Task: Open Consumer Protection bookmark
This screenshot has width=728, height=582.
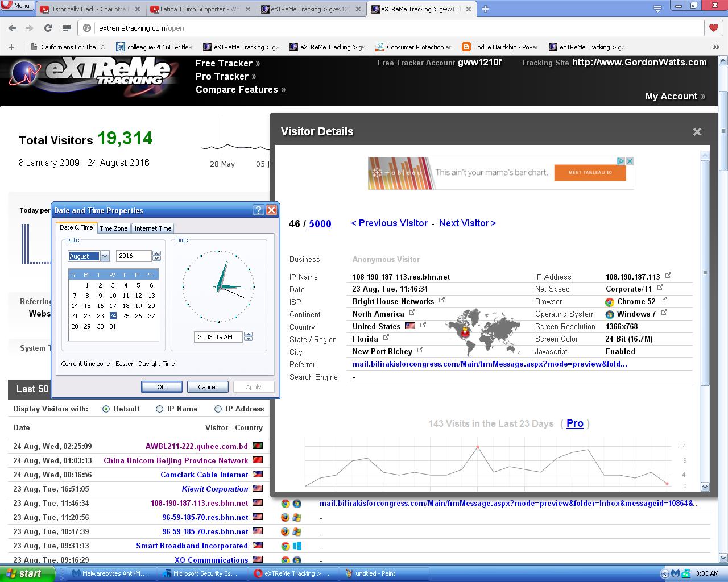Action: 413,47
